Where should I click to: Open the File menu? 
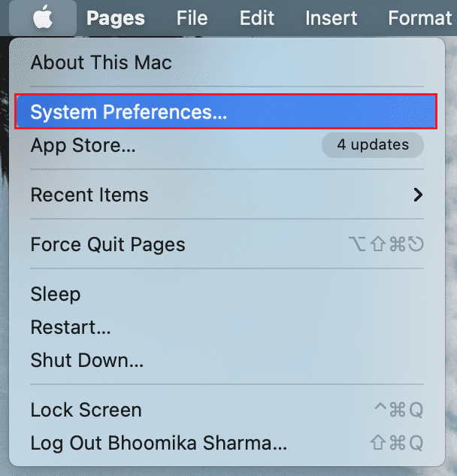(192, 18)
